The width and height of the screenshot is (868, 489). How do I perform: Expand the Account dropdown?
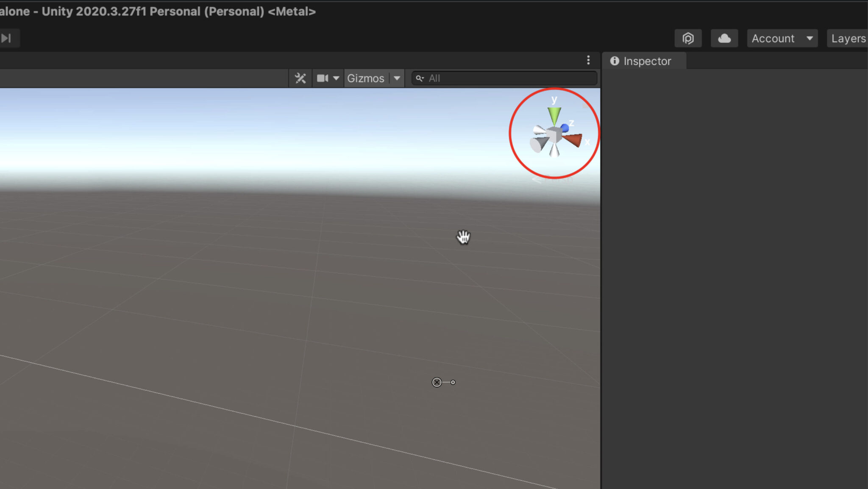point(810,38)
